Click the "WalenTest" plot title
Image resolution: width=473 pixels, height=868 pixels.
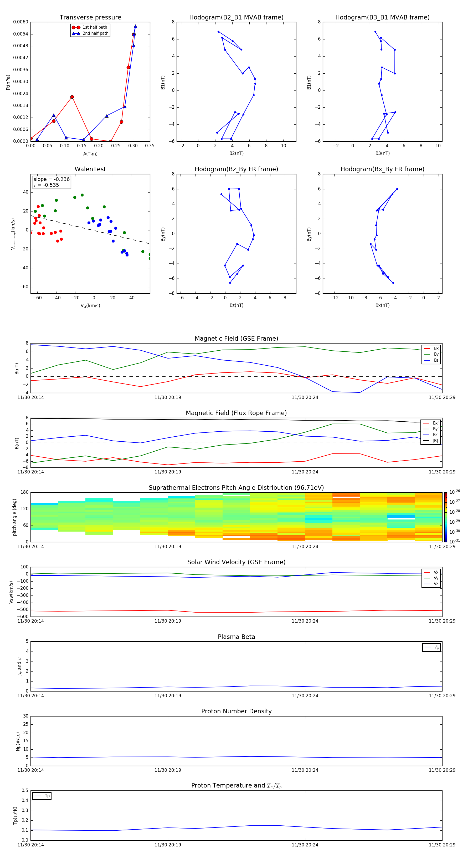90,169
